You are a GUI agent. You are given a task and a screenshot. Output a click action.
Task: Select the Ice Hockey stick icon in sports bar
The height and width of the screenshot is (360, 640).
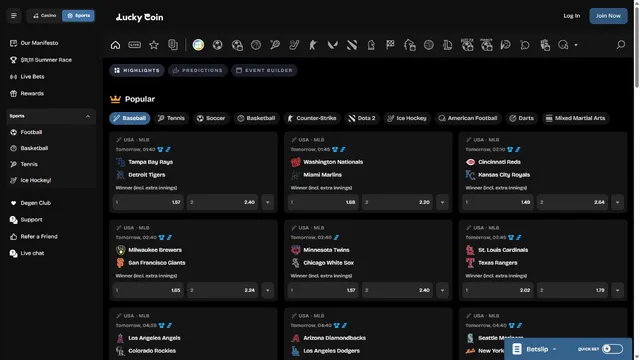294,45
